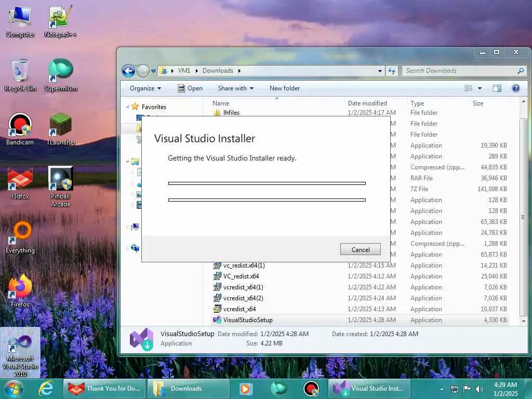Open the Windows Start menu

(x=14, y=389)
